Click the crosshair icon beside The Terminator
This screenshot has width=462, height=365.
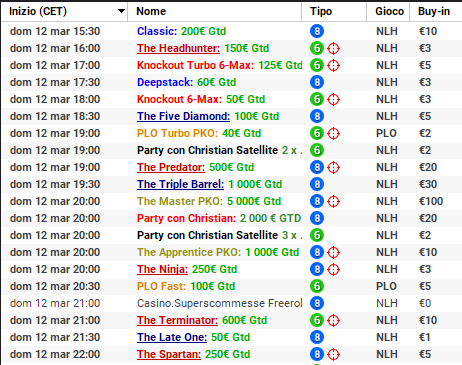tap(333, 320)
